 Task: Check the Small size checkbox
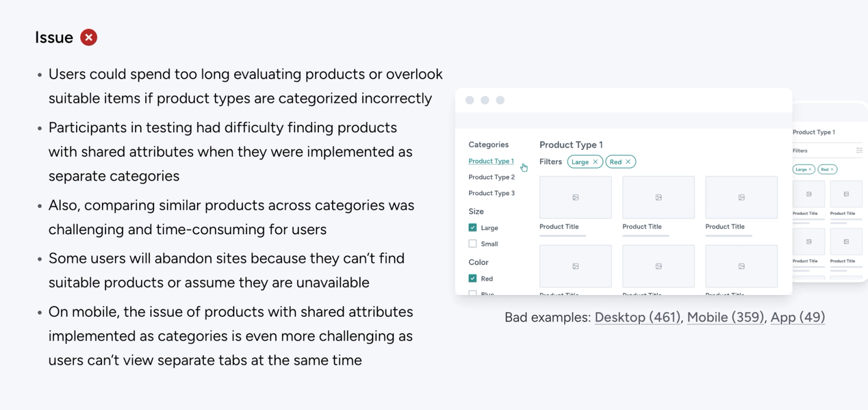tap(473, 244)
